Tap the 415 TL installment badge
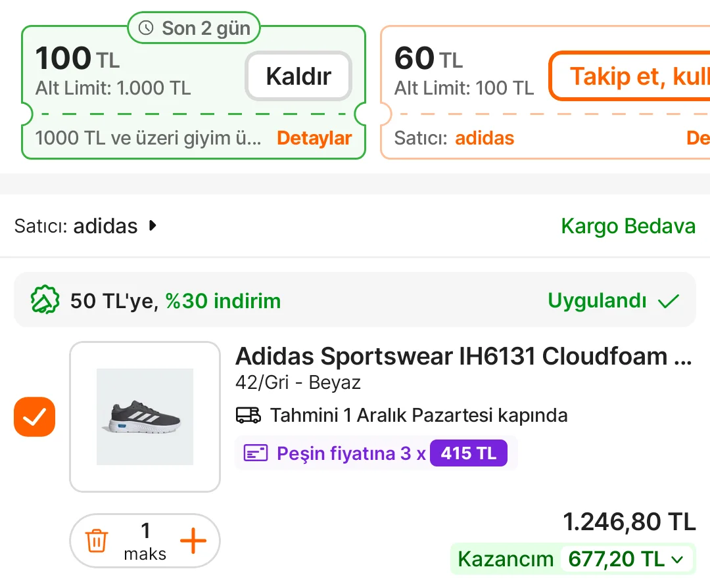This screenshot has width=710, height=588. click(x=468, y=453)
